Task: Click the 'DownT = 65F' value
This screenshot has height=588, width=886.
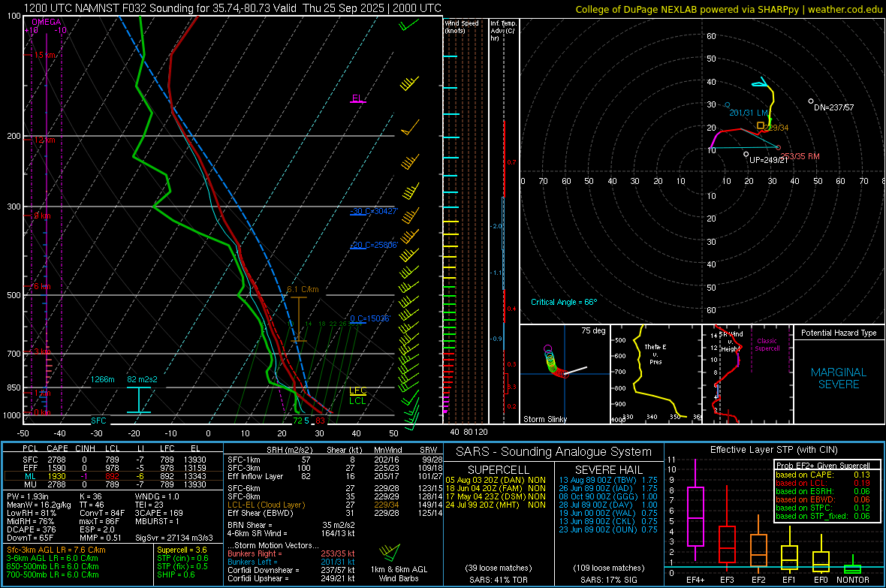Action: (x=30, y=538)
